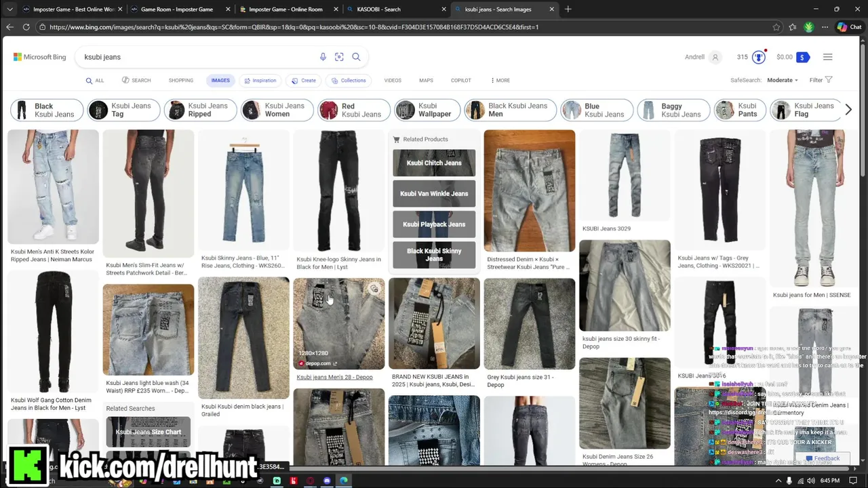Click visual search icon on hovered Depop image
Viewport: 868px width, 488px height.
pyautogui.click(x=374, y=289)
